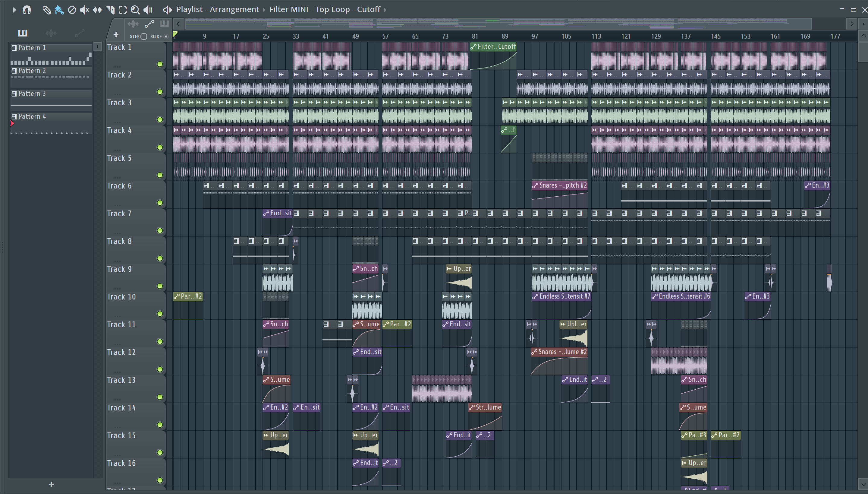Screen dimensions: 868x494
Task: Select the Track 10 header label
Action: (x=121, y=297)
